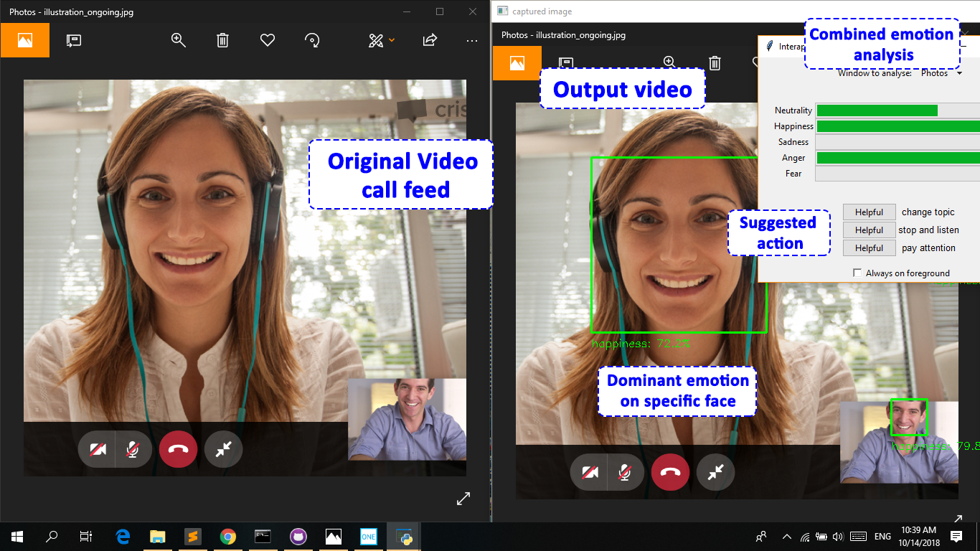The height and width of the screenshot is (551, 980).
Task: Click the red hang-up button in the captured image
Action: pos(670,472)
